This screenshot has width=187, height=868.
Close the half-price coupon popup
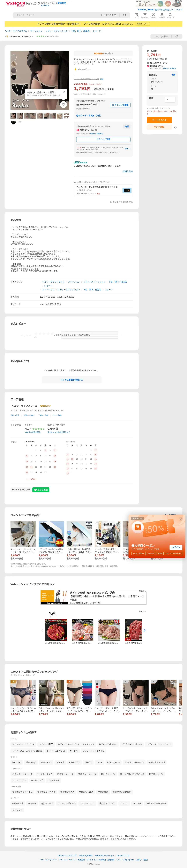[181, 519]
